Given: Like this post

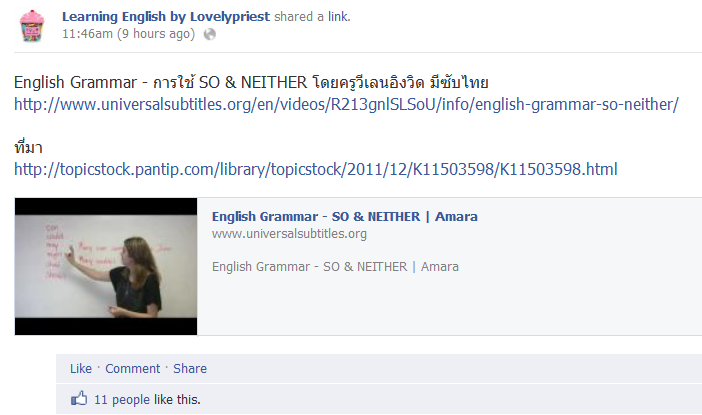Looking at the screenshot, I should pos(81,368).
